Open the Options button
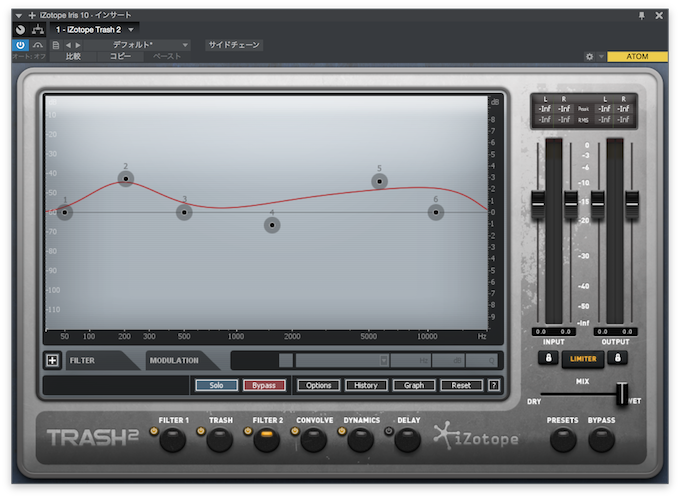 pos(318,385)
